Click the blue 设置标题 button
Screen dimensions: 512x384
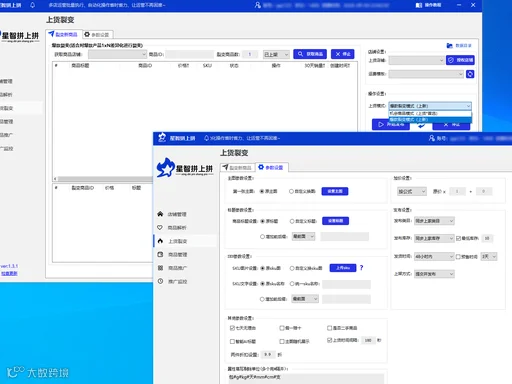pyautogui.click(x=335, y=221)
